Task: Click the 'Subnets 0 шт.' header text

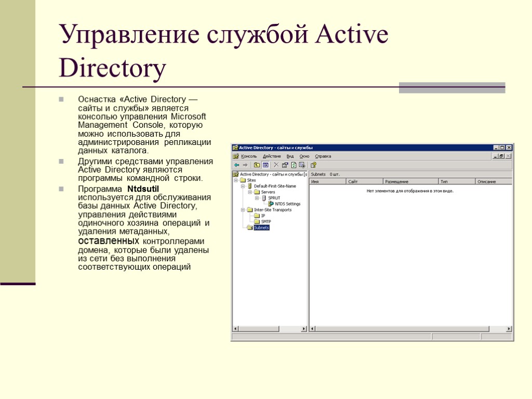Action: coord(325,174)
